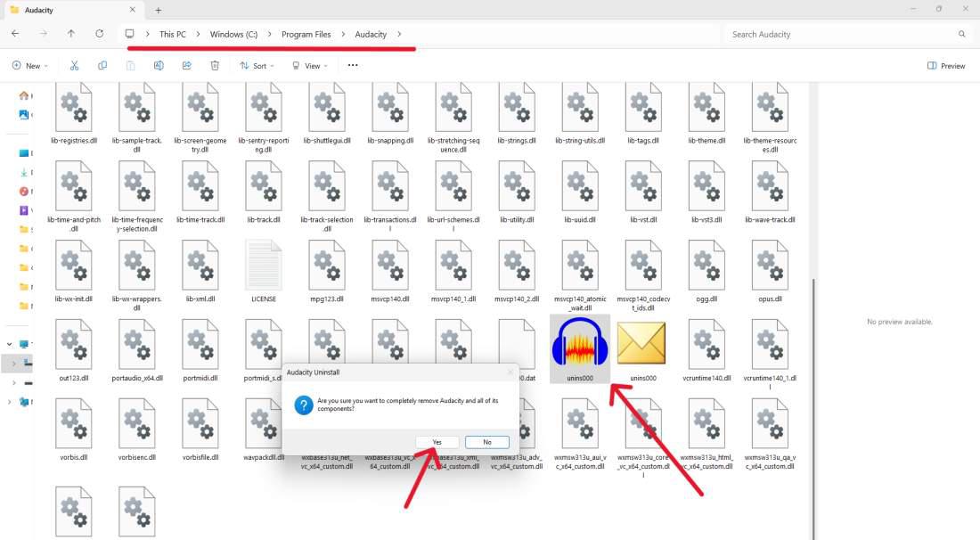Click the Delete trash toolbar icon
Viewport: 980px width, 540px height.
(x=215, y=66)
